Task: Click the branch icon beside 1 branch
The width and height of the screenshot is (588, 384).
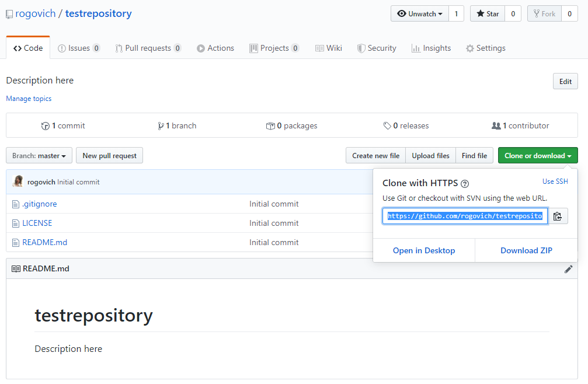Action: point(161,126)
